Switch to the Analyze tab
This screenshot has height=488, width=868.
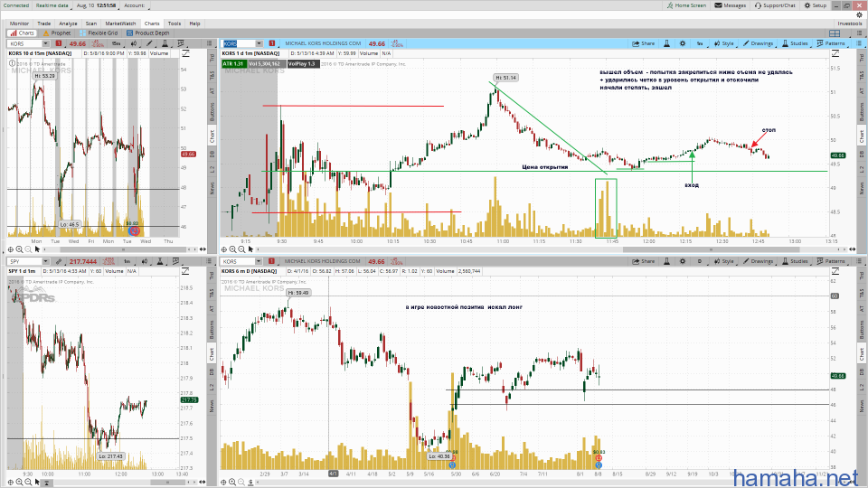click(x=68, y=23)
